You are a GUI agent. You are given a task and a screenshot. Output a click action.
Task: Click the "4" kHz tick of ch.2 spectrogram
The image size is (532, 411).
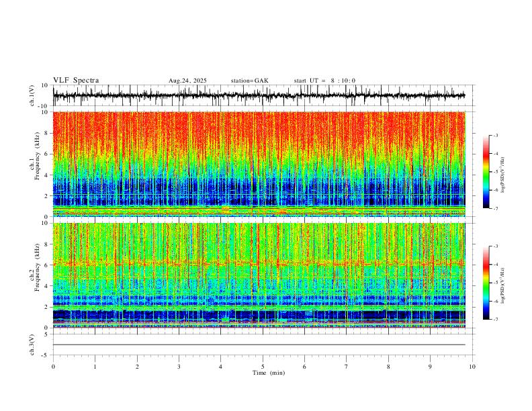(x=46, y=286)
